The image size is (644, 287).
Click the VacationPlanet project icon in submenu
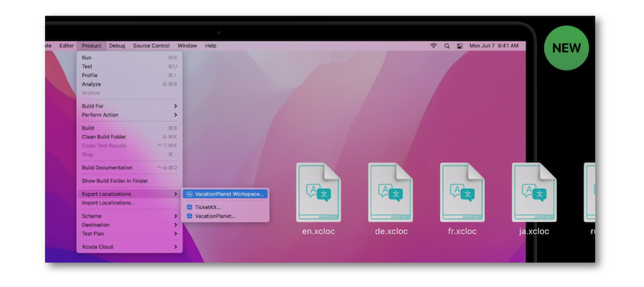point(189,216)
